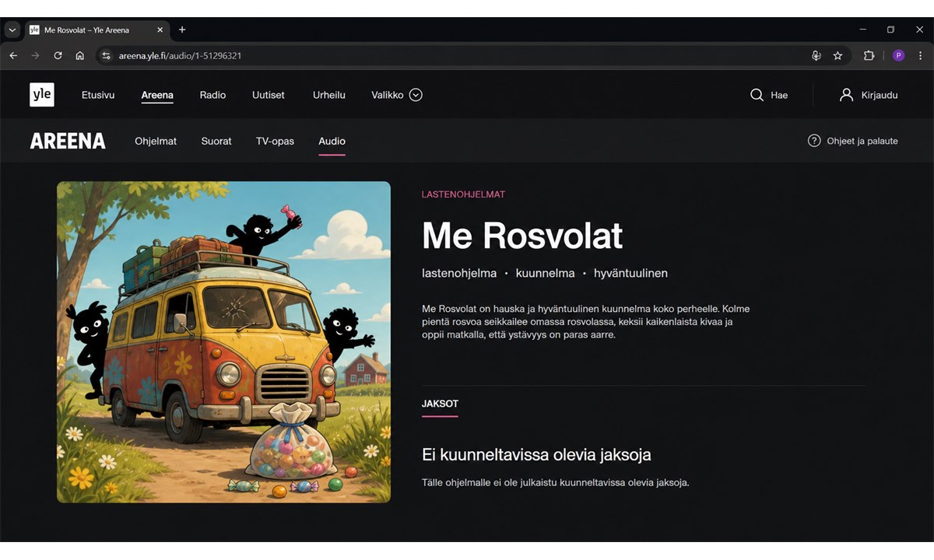Close the Me Rosvolat tab
This screenshot has width=934, height=560.
click(x=160, y=30)
